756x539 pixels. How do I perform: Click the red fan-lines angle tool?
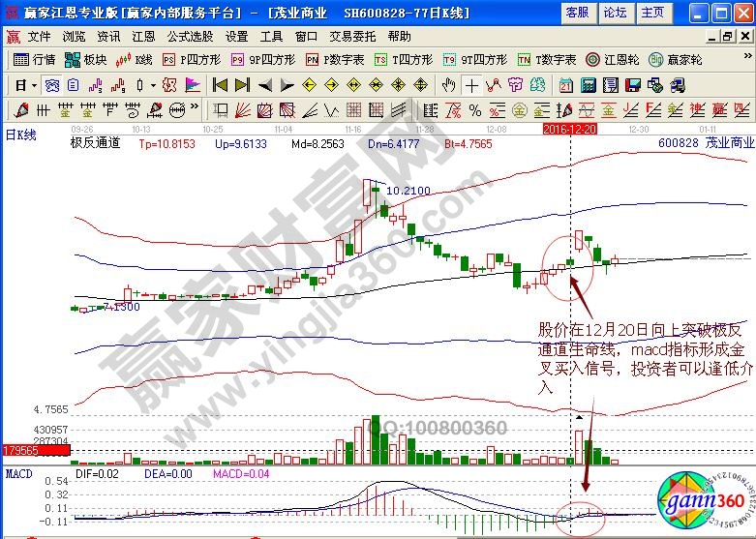243,110
